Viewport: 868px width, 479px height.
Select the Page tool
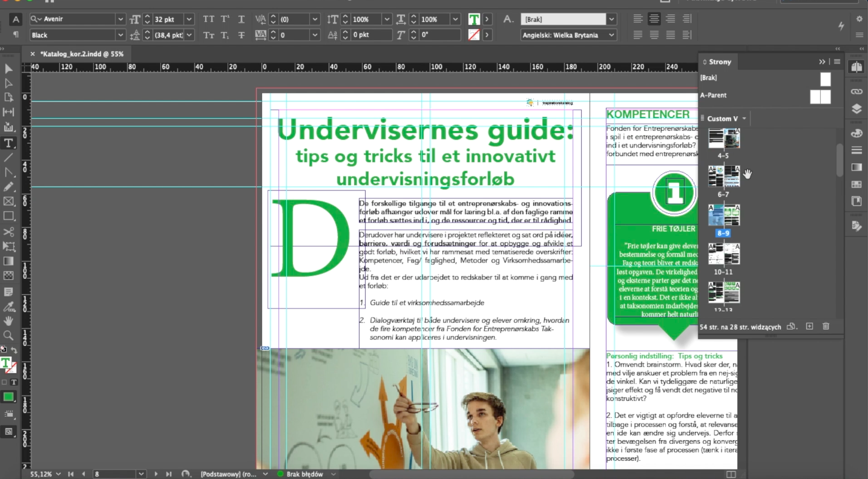[8, 98]
